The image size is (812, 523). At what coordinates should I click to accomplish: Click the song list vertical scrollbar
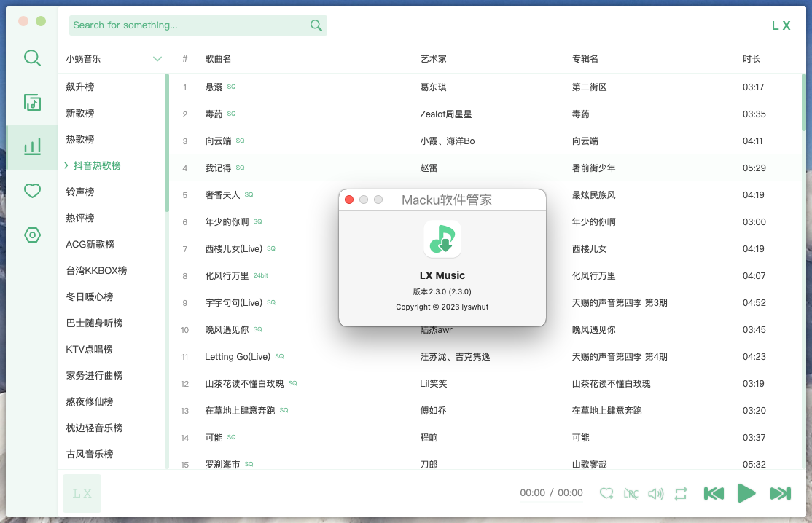pos(804,103)
